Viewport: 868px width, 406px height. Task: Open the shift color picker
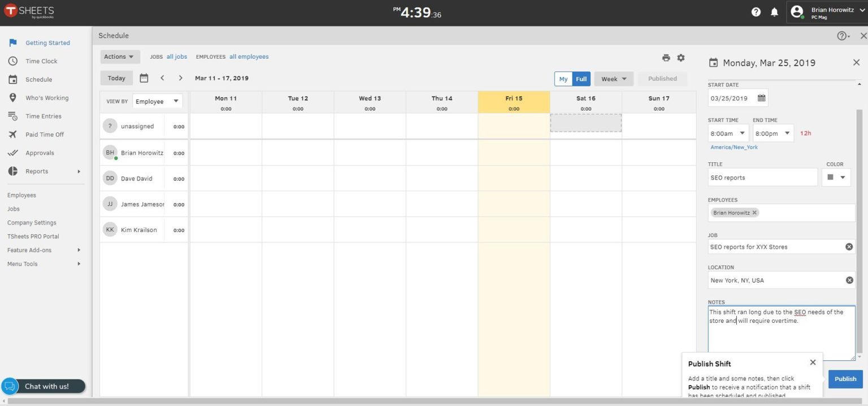tap(836, 177)
